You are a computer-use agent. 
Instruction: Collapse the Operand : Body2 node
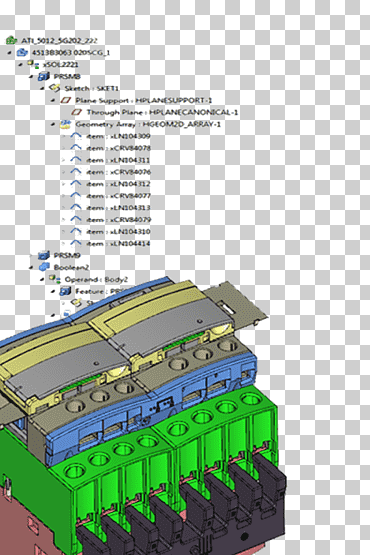42,279
